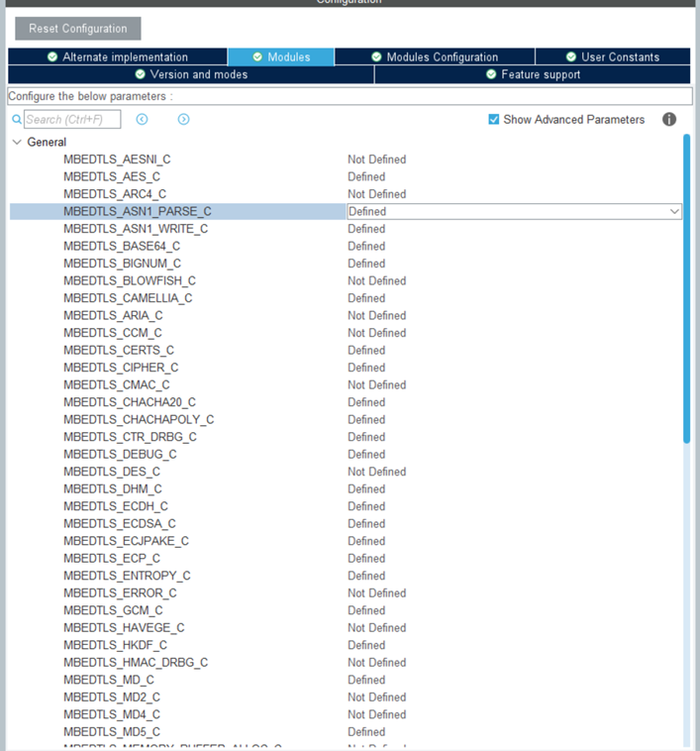Select MBEDTLS_GCM_C parameter
The image size is (700, 751).
point(114,610)
